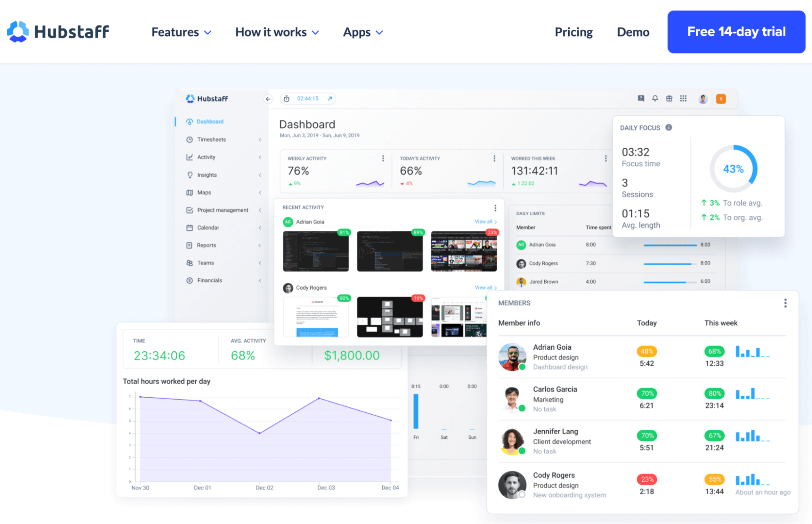Screen dimensions: 812x524
Task: Navigate to Activity section
Action: point(206,157)
